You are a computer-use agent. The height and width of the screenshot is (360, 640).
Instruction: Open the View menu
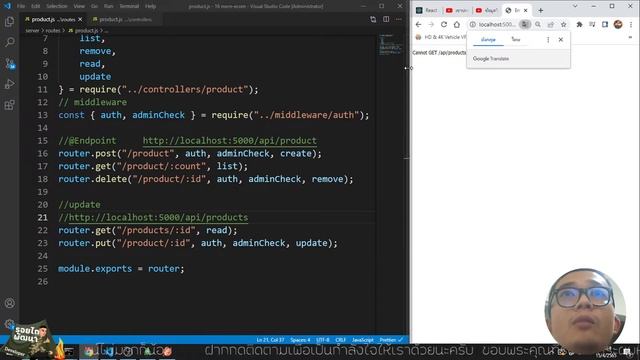click(79, 6)
